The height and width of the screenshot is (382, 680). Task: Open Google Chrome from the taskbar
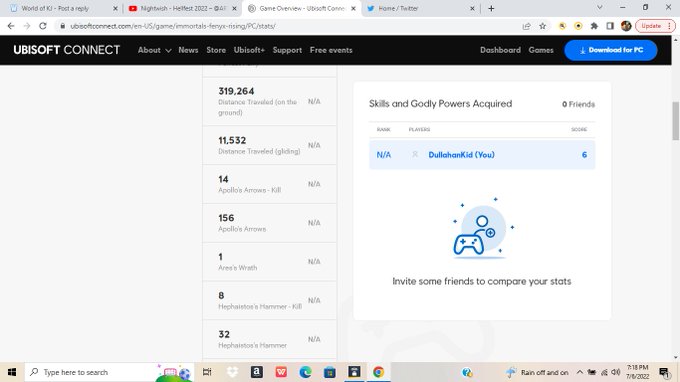(379, 372)
